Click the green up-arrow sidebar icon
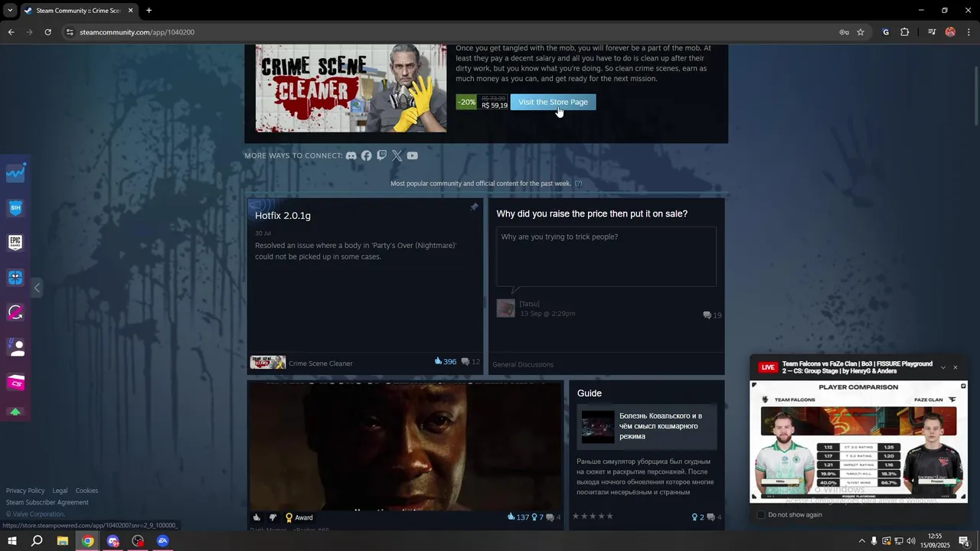The width and height of the screenshot is (980, 551). coord(15,412)
